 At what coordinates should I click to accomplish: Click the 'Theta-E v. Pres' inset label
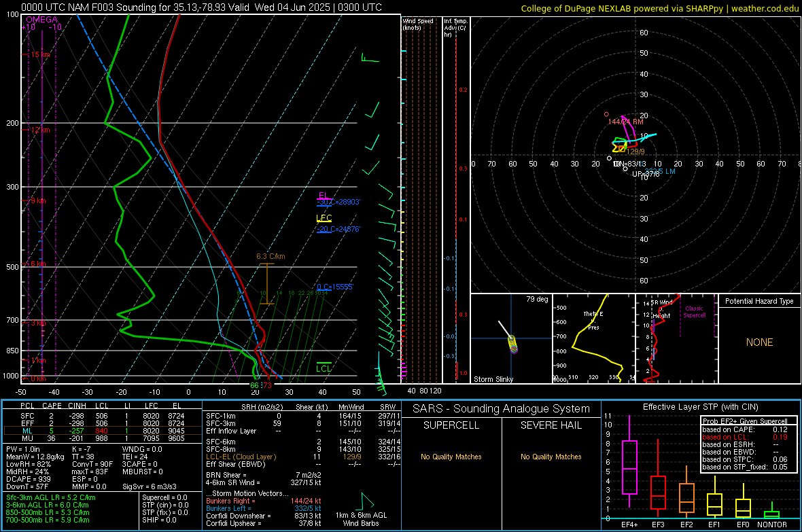tap(593, 321)
